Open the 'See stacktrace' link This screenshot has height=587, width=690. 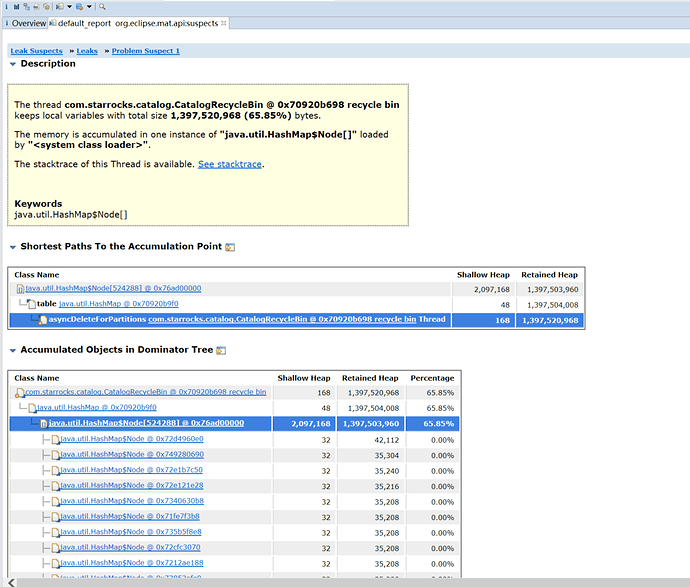[230, 164]
